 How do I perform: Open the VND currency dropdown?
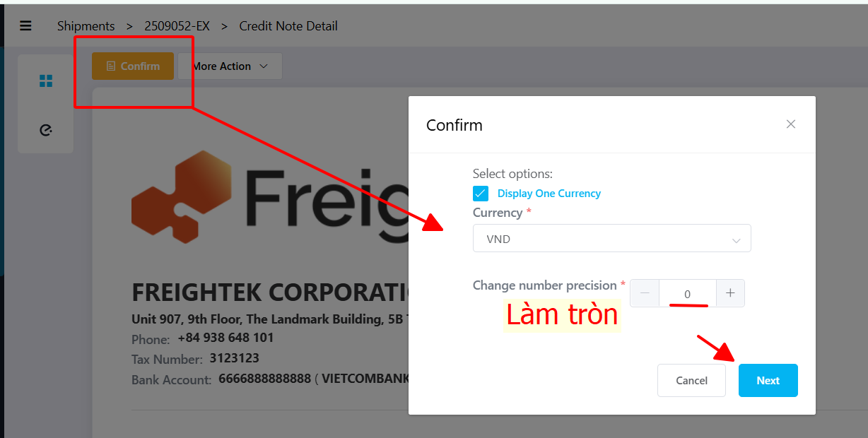612,239
